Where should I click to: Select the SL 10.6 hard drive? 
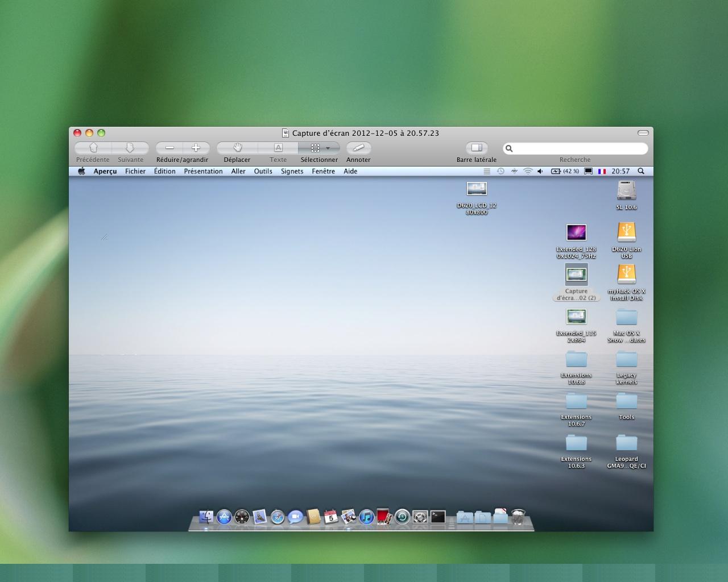(x=626, y=191)
